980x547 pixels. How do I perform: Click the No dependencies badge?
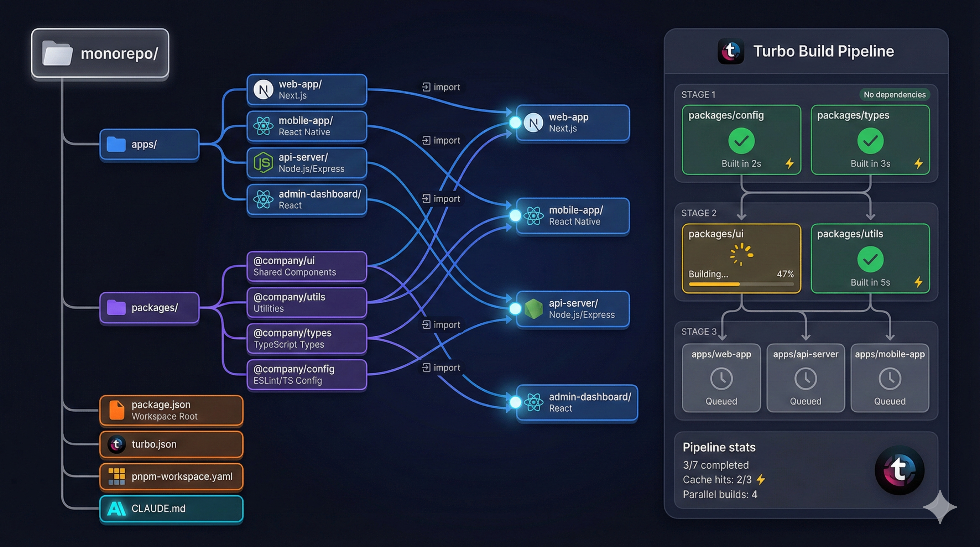(894, 94)
